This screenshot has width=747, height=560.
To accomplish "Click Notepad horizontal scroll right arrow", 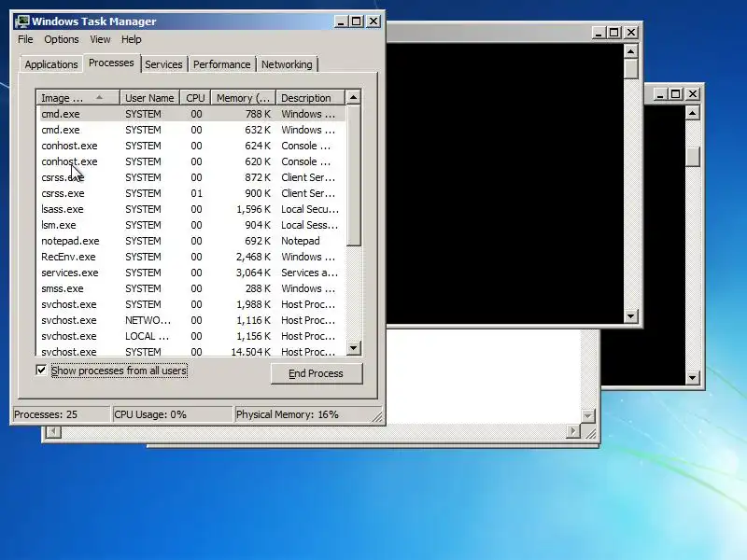I will click(573, 431).
